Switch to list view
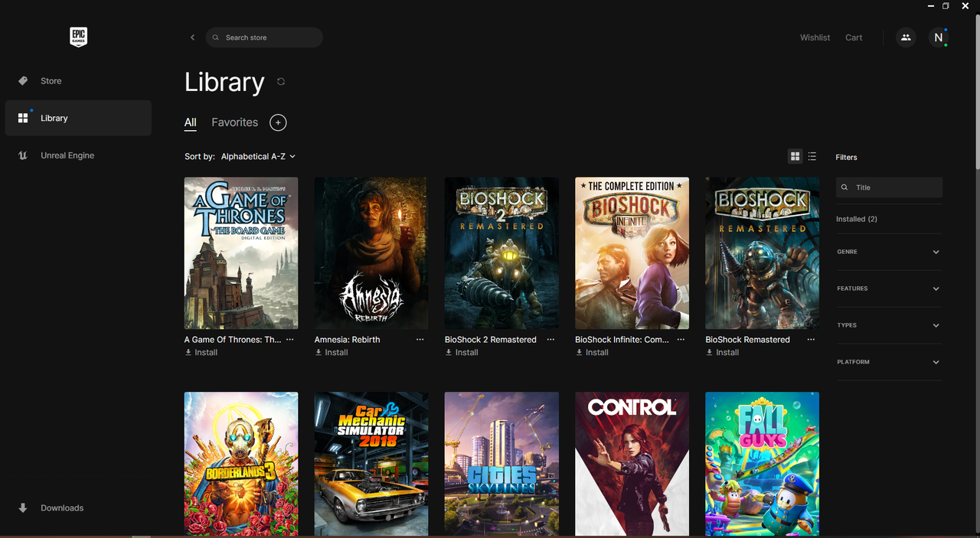Viewport: 980px width, 538px height. (x=812, y=156)
